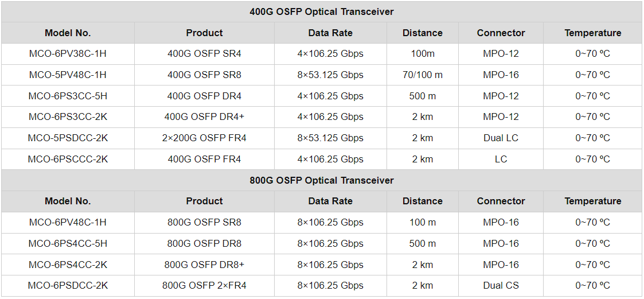Image resolution: width=644 pixels, height=299 pixels.
Task: Select the 400G OSFP SR4 product cell
Action: pyautogui.click(x=204, y=54)
